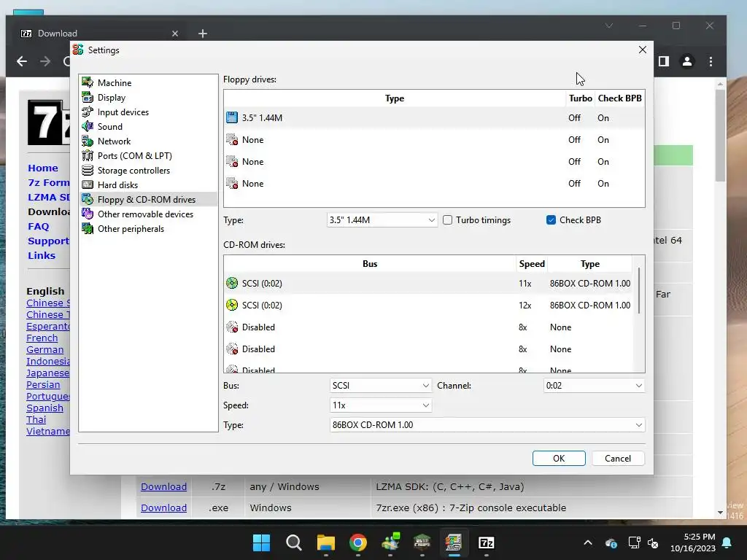Open Chrome's three-dot menu
The width and height of the screenshot is (747, 560).
(711, 61)
